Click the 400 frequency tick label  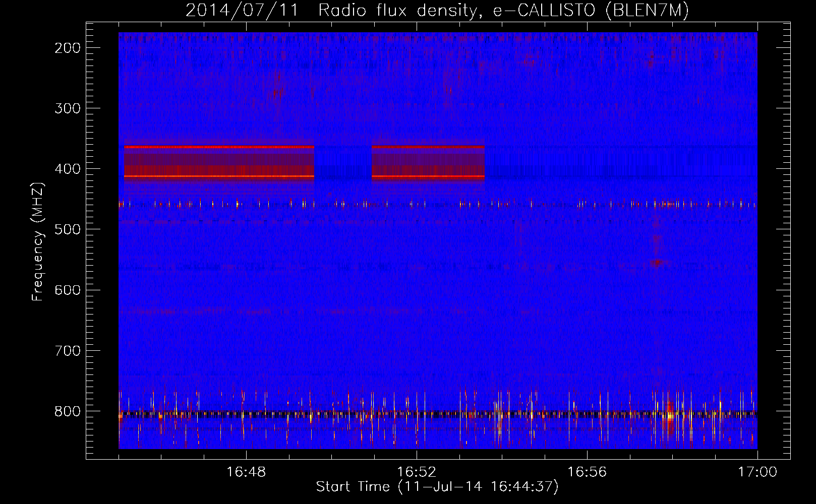67,169
